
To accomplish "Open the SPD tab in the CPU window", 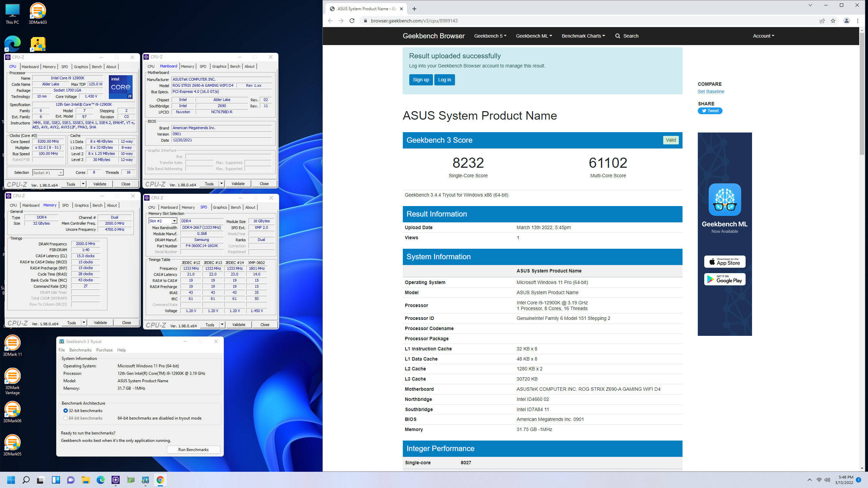I will pos(65,67).
